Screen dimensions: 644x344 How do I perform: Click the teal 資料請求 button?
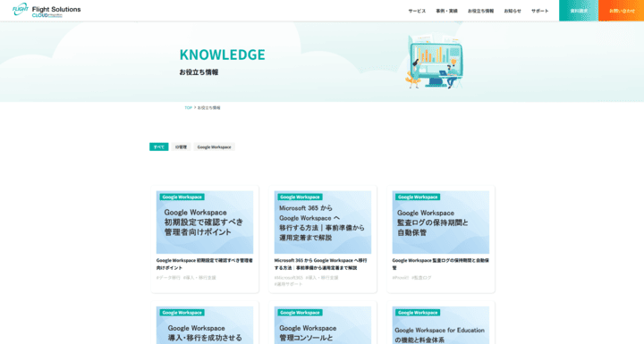tap(579, 11)
